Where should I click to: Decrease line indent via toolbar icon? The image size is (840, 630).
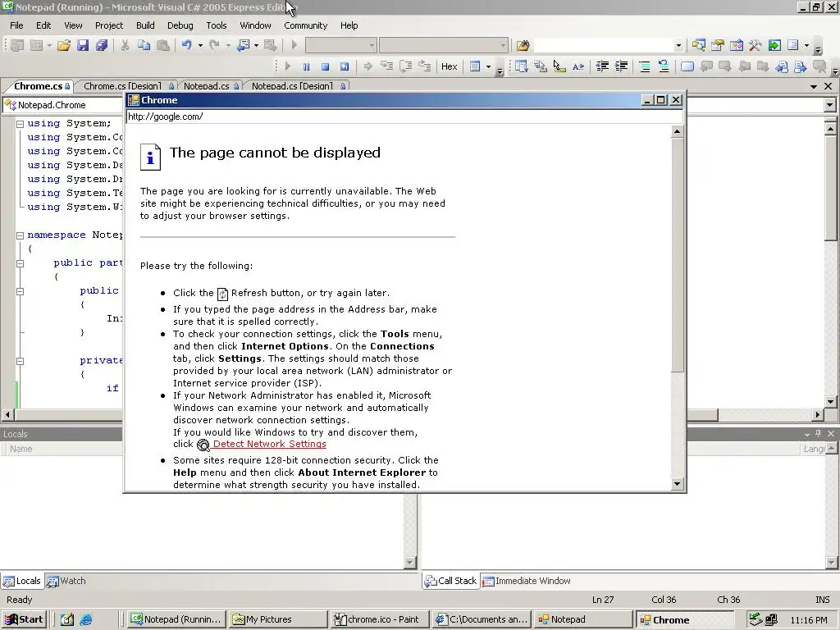pyautogui.click(x=602, y=66)
